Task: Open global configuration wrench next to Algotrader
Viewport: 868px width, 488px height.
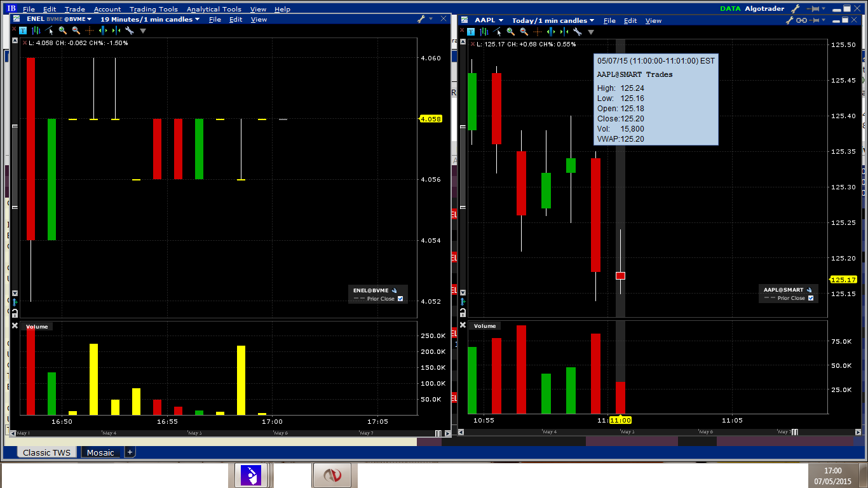Action: 796,9
